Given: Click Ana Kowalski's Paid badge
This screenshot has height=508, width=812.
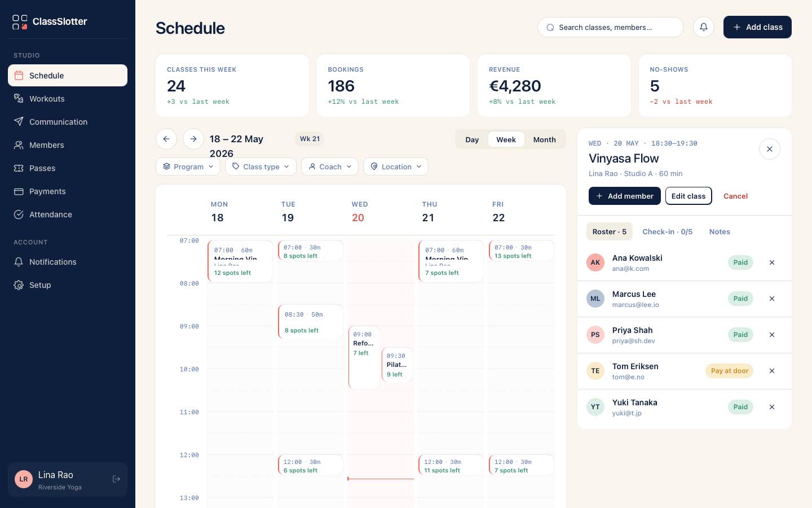Looking at the screenshot, I should pyautogui.click(x=740, y=262).
